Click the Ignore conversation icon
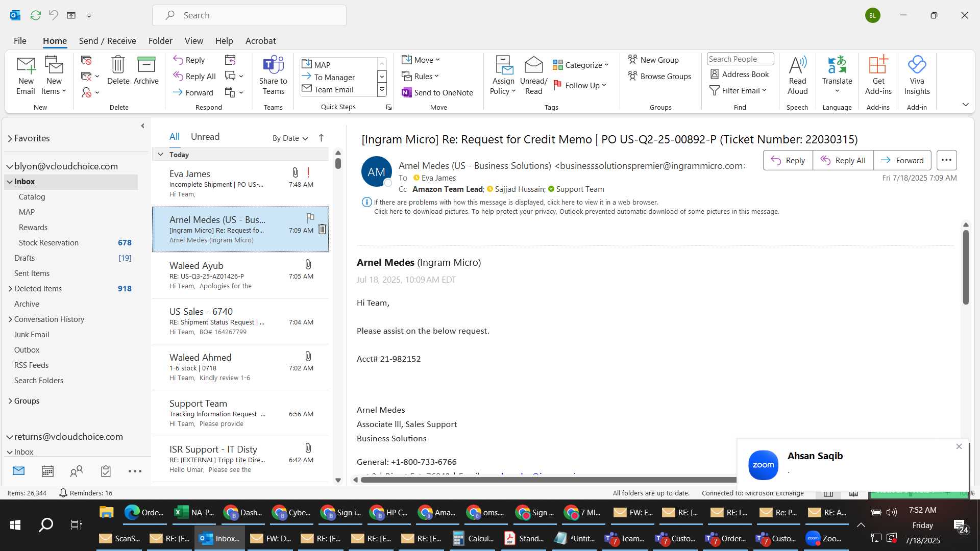This screenshot has width=980, height=551. tap(86, 61)
